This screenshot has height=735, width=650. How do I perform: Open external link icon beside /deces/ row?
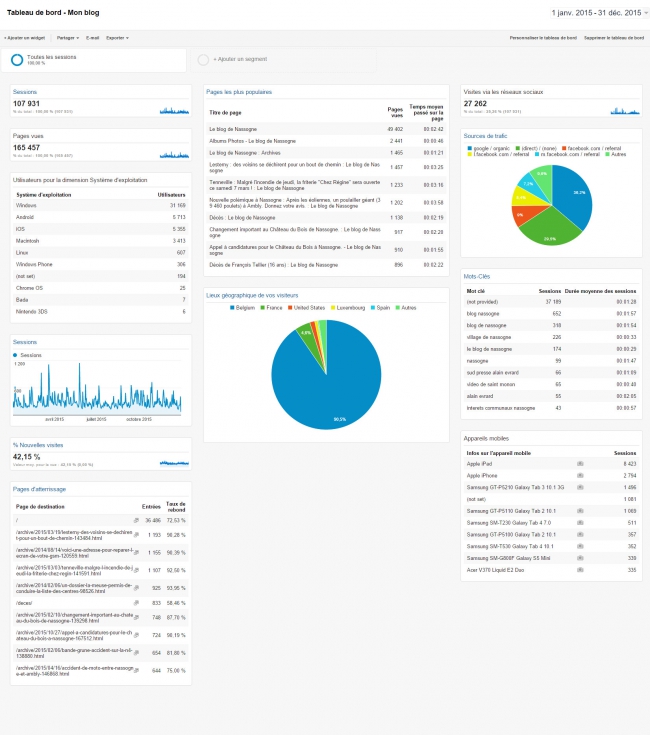(x=136, y=603)
